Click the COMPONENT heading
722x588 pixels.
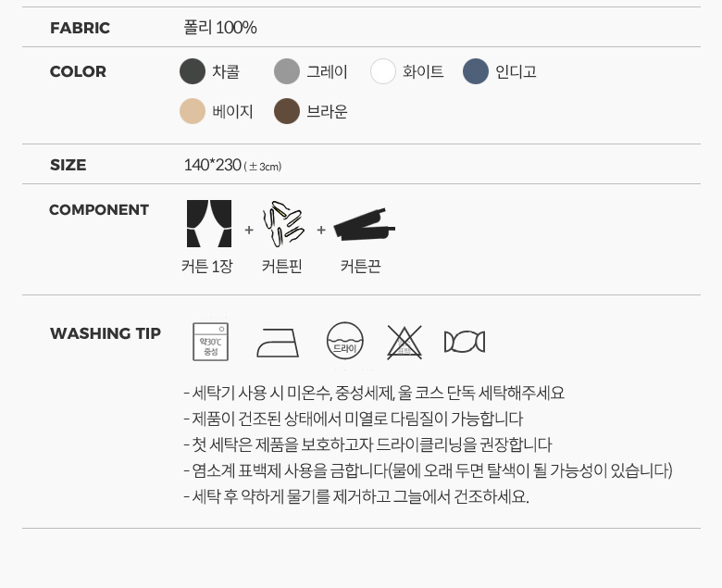[x=99, y=210]
